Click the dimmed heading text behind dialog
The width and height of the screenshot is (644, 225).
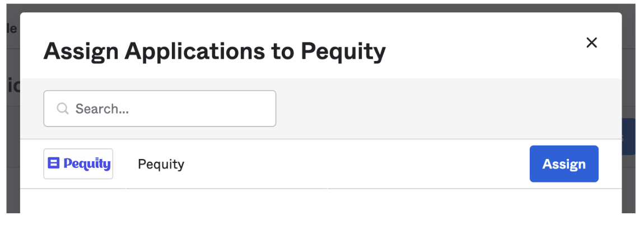[x=13, y=86]
